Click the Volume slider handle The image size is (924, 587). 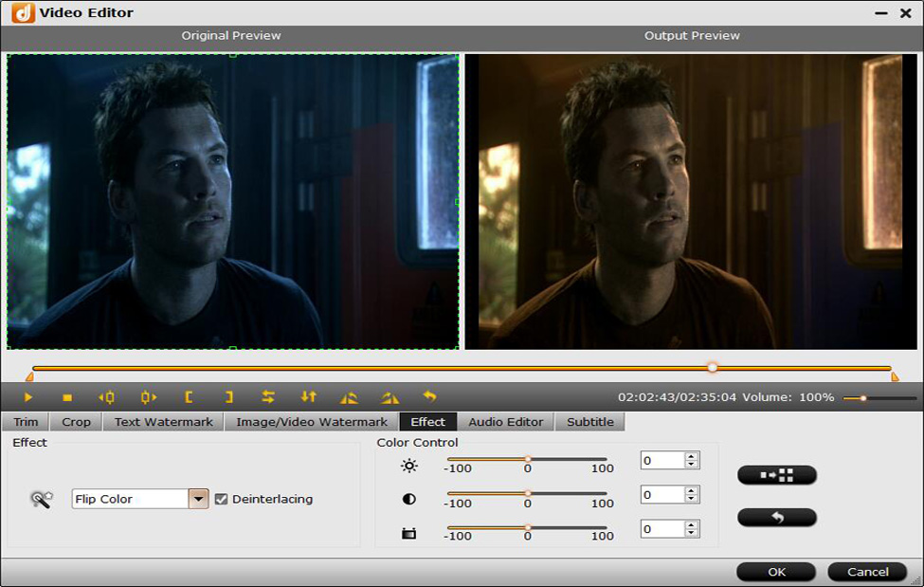[863, 398]
